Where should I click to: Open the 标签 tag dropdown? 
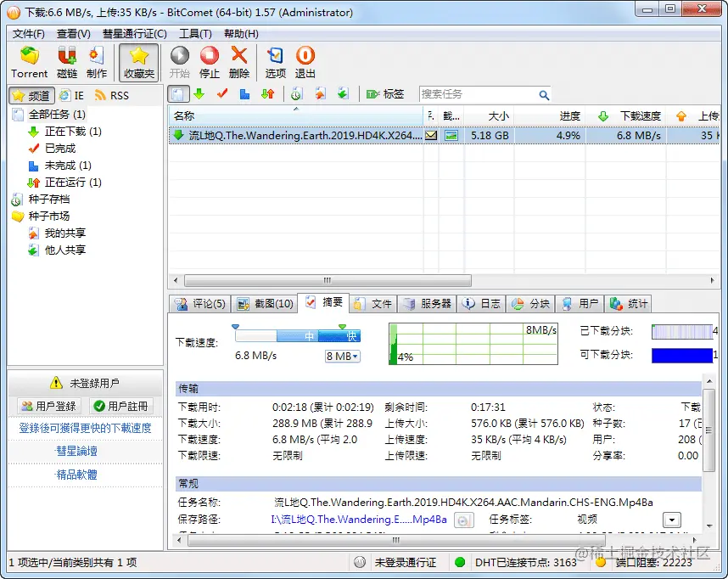pyautogui.click(x=385, y=94)
